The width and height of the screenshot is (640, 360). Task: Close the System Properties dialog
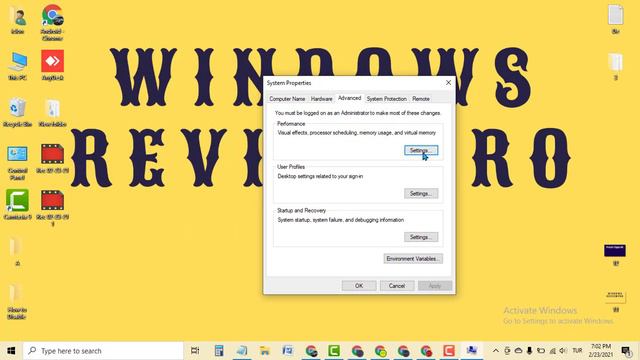click(448, 83)
